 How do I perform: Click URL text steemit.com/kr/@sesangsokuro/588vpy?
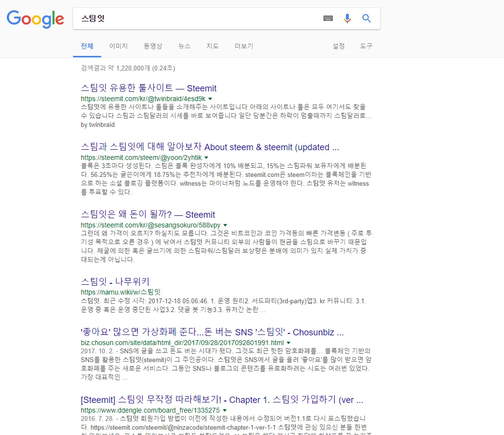coord(150,226)
